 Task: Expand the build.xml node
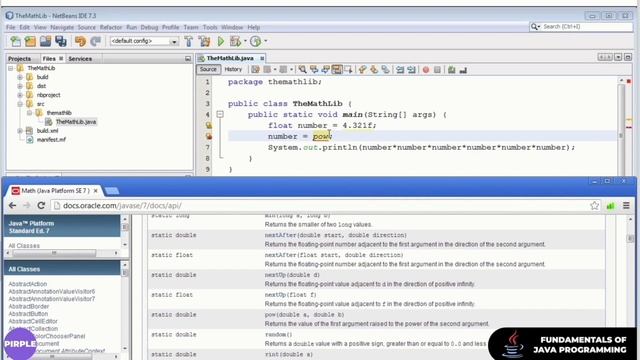point(20,131)
